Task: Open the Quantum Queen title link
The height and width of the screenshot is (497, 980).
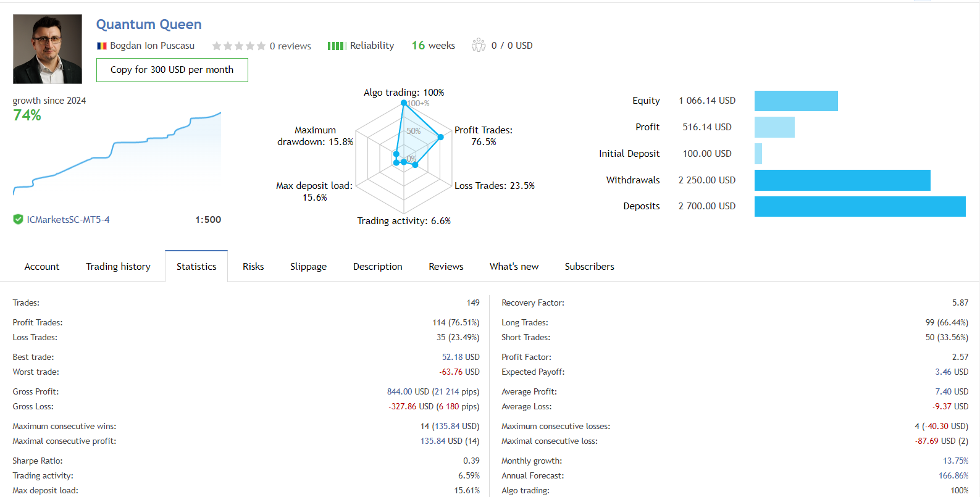Action: 149,25
